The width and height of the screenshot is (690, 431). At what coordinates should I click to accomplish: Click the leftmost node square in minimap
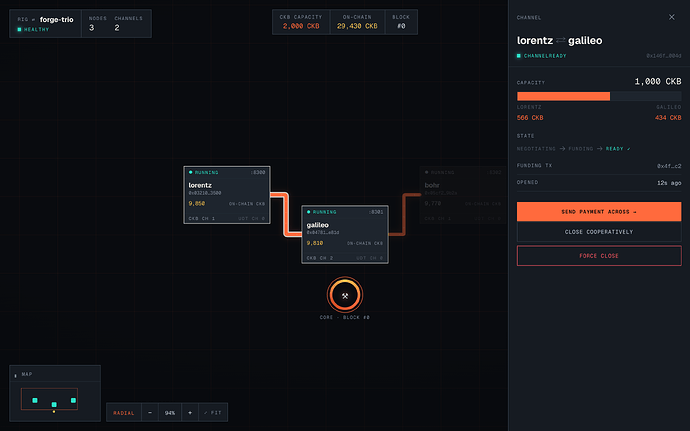point(35,400)
